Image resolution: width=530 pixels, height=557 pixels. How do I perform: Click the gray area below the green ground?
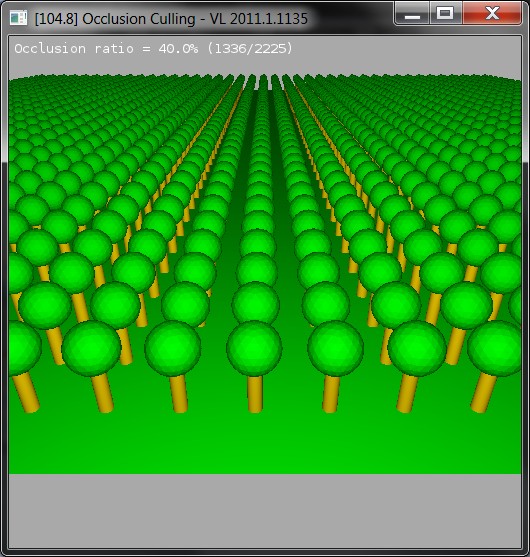click(x=265, y=510)
